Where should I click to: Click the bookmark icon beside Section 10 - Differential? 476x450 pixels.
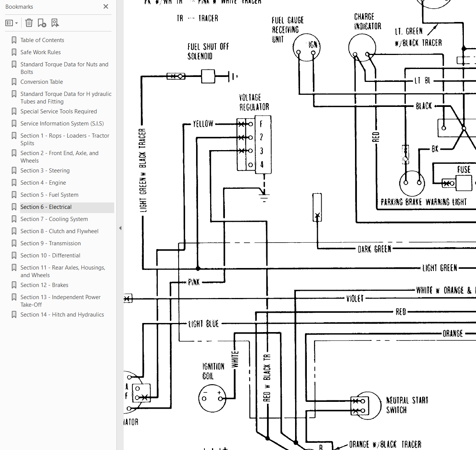14,256
